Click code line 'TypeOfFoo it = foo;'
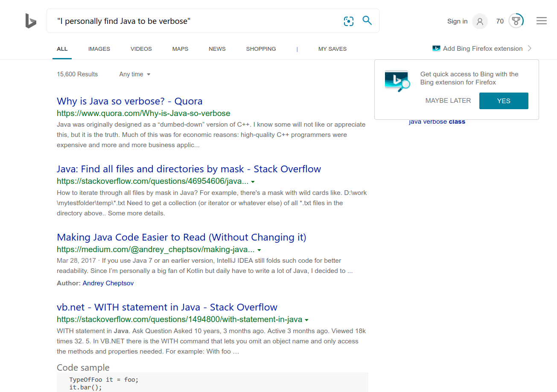 [x=104, y=380]
